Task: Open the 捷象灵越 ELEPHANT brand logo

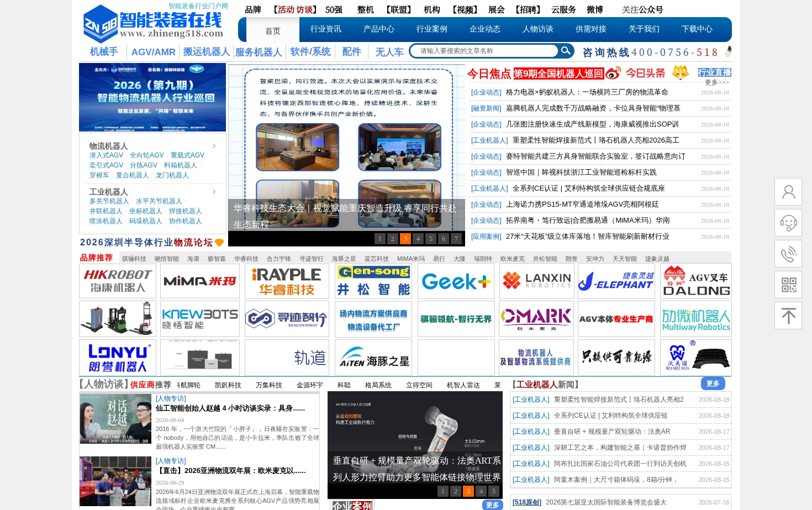Action: [616, 281]
